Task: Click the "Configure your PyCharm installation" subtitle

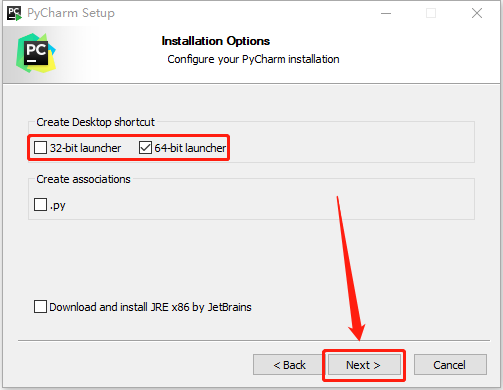Action: (x=253, y=59)
